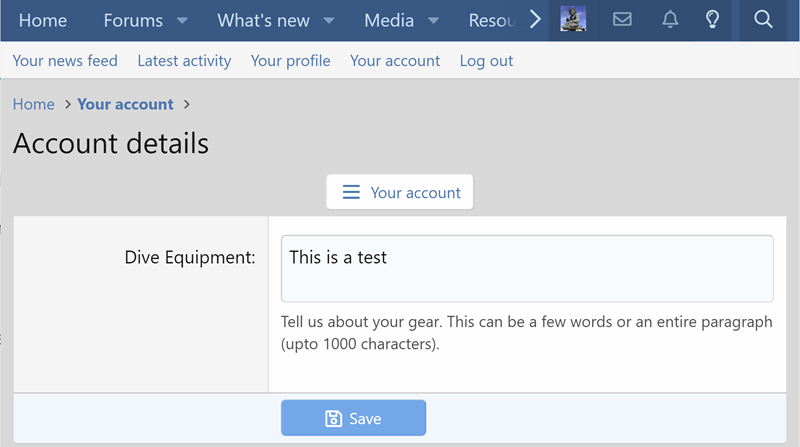Open Your news feed link
Viewport: 800px width, 447px height.
coord(65,61)
